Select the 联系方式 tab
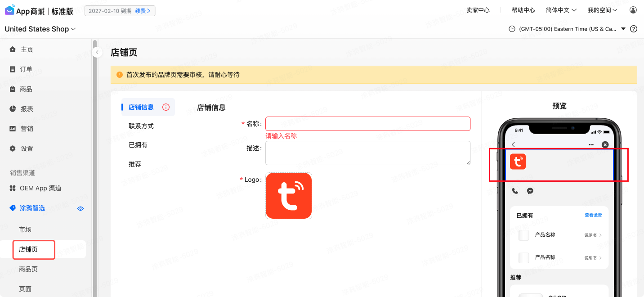Viewport: 644px width, 297px height. [x=141, y=126]
